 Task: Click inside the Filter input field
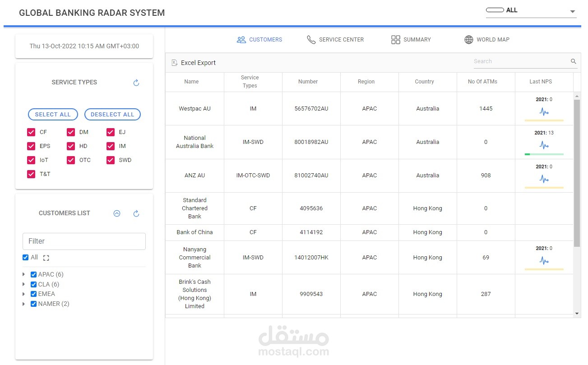tap(84, 241)
